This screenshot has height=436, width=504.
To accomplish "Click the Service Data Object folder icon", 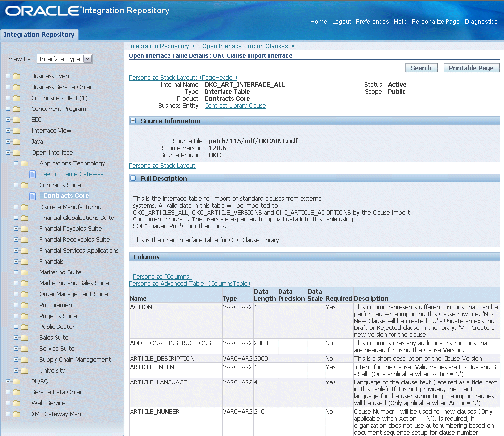I will click(x=17, y=393).
